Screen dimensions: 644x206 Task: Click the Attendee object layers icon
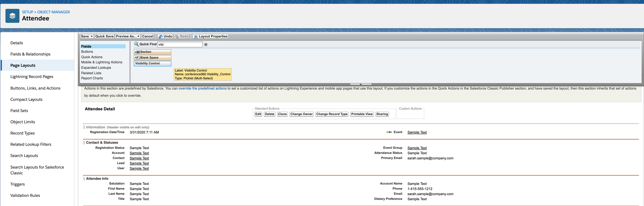click(x=12, y=16)
